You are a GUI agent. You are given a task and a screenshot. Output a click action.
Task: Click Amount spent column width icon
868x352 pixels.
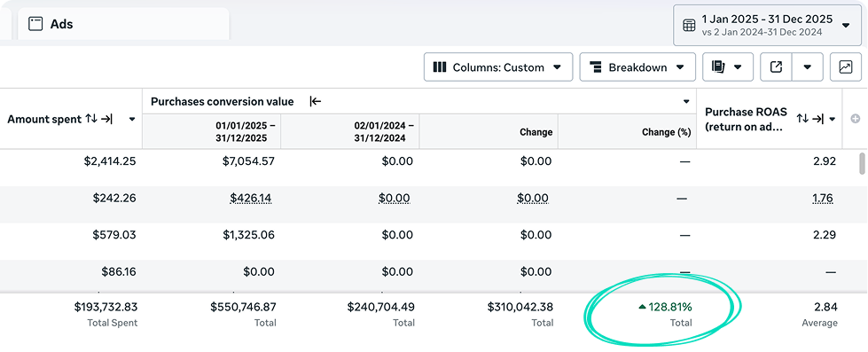(107, 119)
